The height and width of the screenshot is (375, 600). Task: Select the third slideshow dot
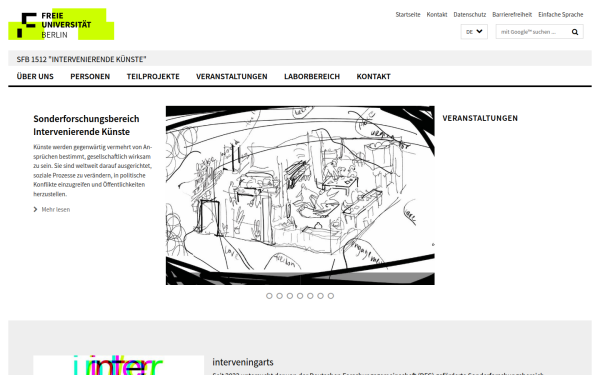[290, 296]
